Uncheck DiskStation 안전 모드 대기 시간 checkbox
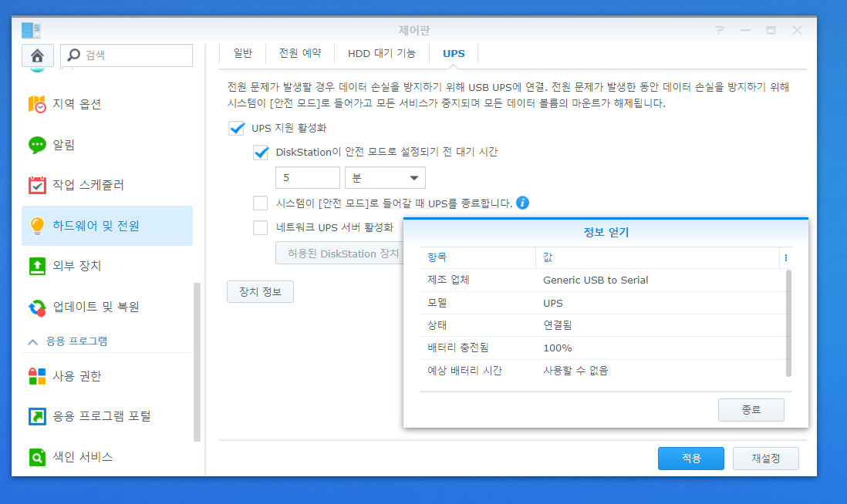Screen dimensions: 847x504 click(x=261, y=152)
